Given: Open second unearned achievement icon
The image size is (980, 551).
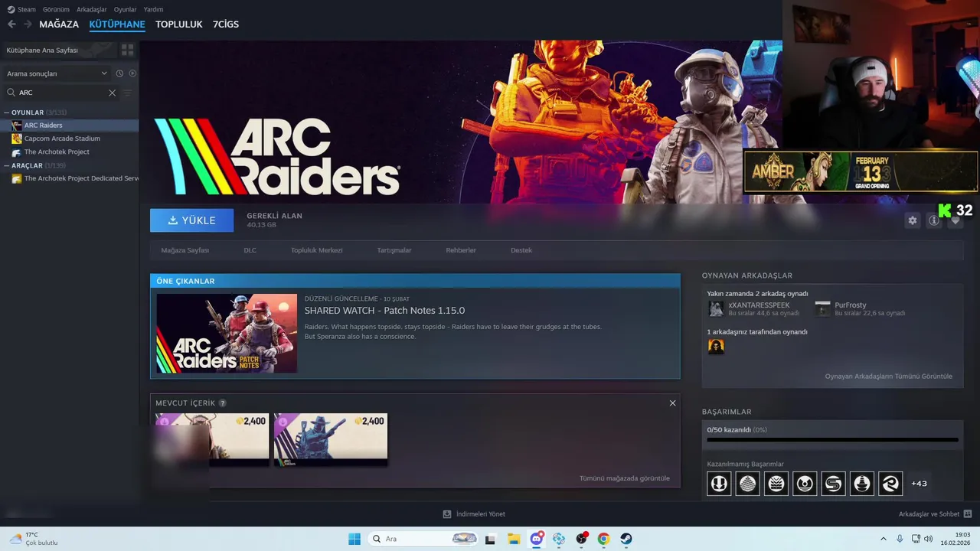Looking at the screenshot, I should tap(747, 484).
